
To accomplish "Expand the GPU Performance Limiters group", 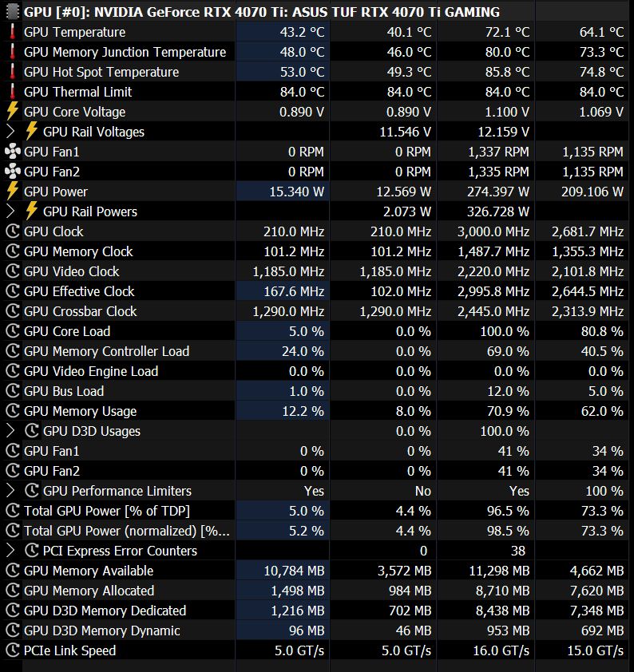I will coord(10,491).
